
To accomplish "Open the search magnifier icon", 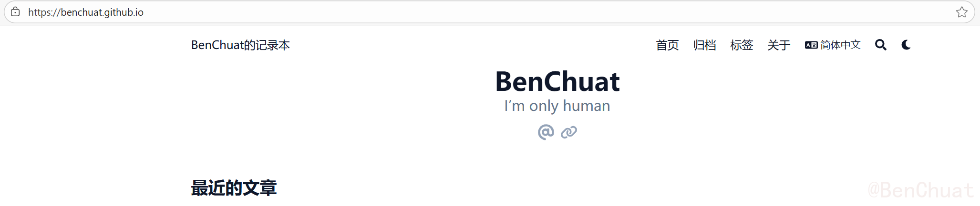I will click(880, 45).
